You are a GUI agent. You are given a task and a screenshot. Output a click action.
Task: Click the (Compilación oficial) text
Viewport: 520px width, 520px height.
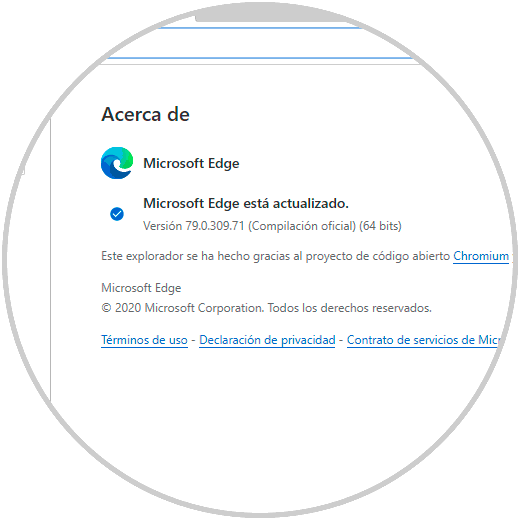click(x=302, y=226)
